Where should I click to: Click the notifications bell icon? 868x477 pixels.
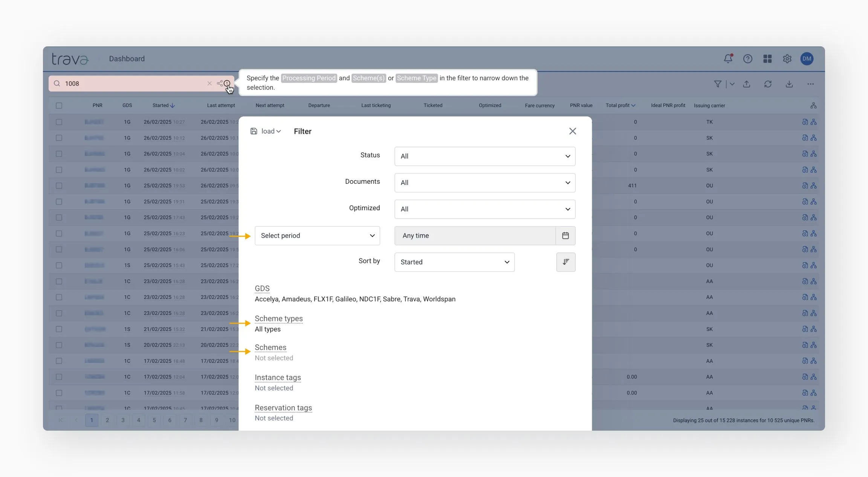point(728,58)
